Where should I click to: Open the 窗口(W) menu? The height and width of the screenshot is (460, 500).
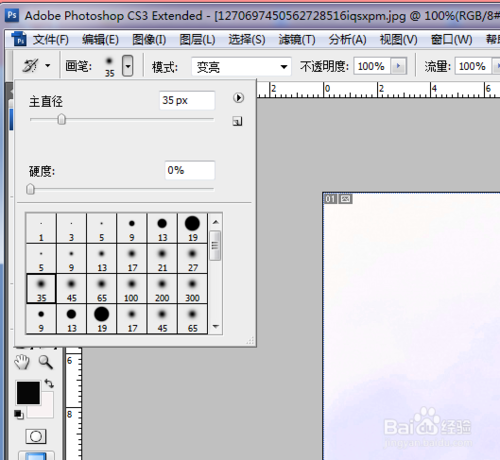click(451, 40)
